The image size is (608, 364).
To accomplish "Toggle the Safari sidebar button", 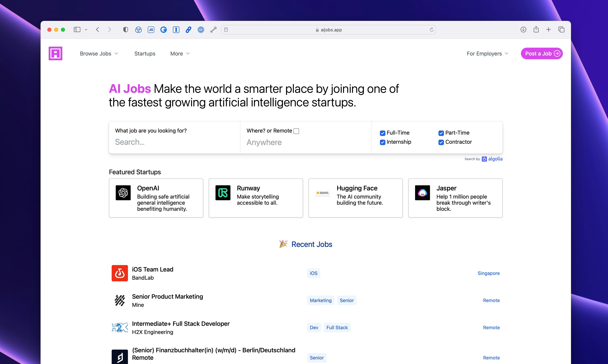I will pyautogui.click(x=77, y=30).
